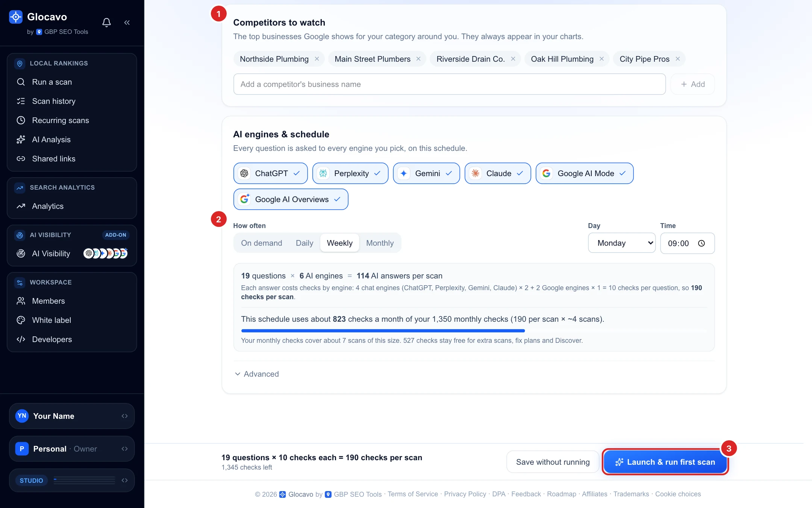Remove Main Street Plumbers chip
This screenshot has width=812, height=508.
pyautogui.click(x=418, y=59)
